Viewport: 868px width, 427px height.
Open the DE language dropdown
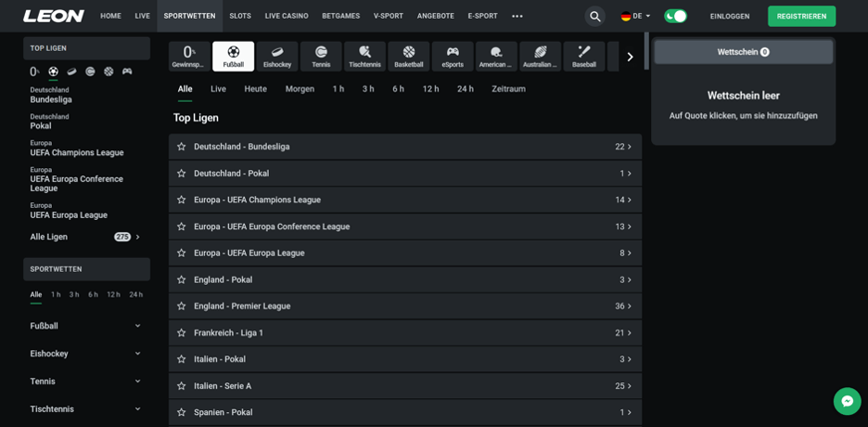tap(635, 16)
